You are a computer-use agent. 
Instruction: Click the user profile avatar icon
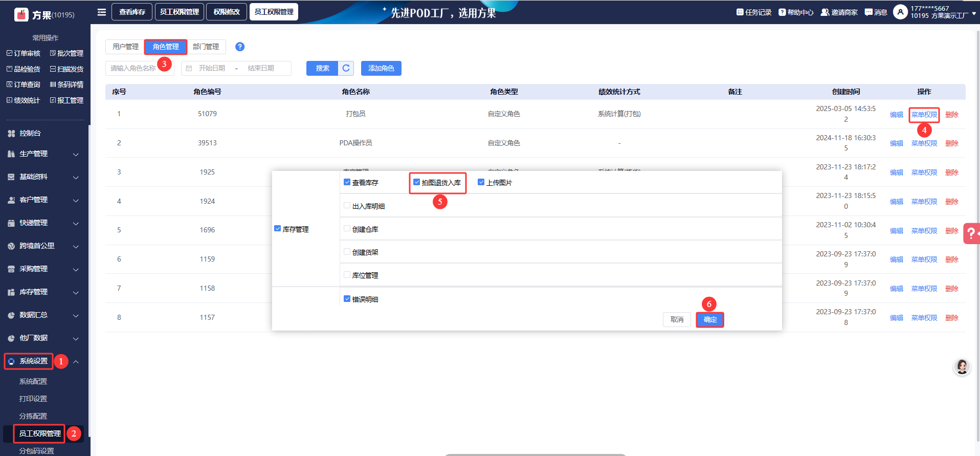pyautogui.click(x=900, y=12)
